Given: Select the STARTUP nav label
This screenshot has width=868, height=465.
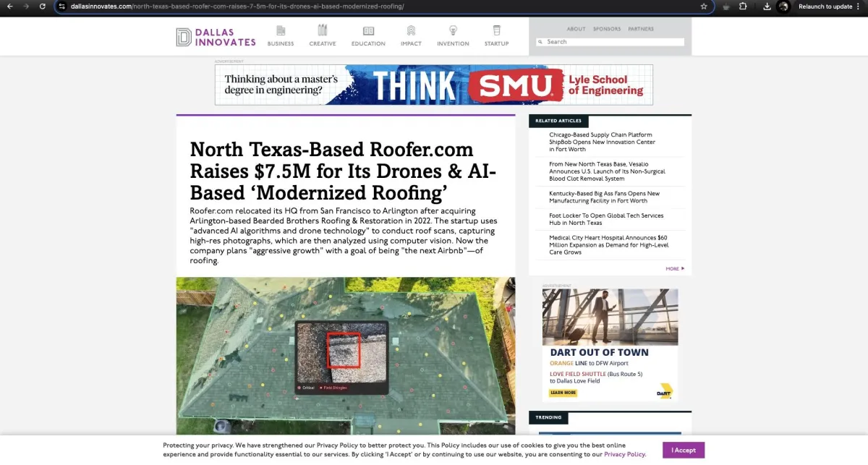Looking at the screenshot, I should click(x=496, y=43).
